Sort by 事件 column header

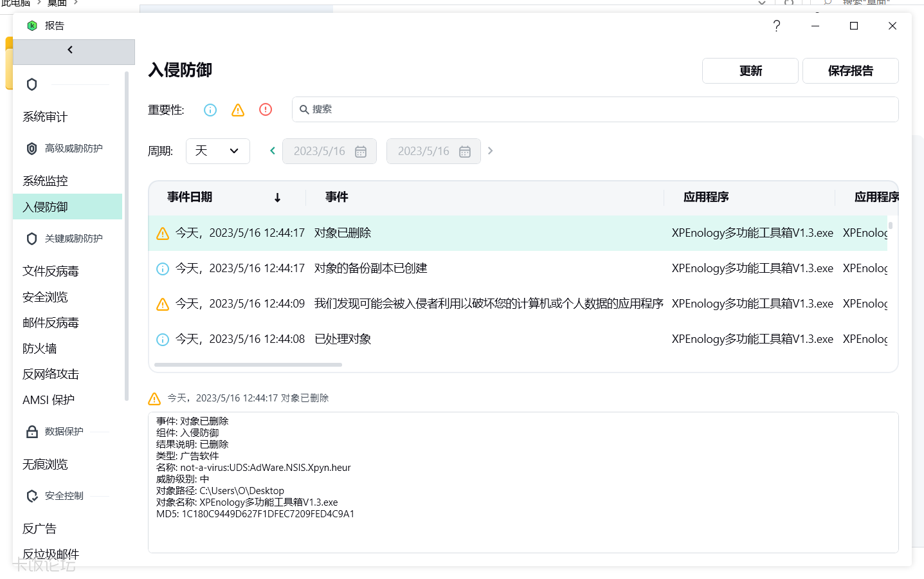[336, 198]
